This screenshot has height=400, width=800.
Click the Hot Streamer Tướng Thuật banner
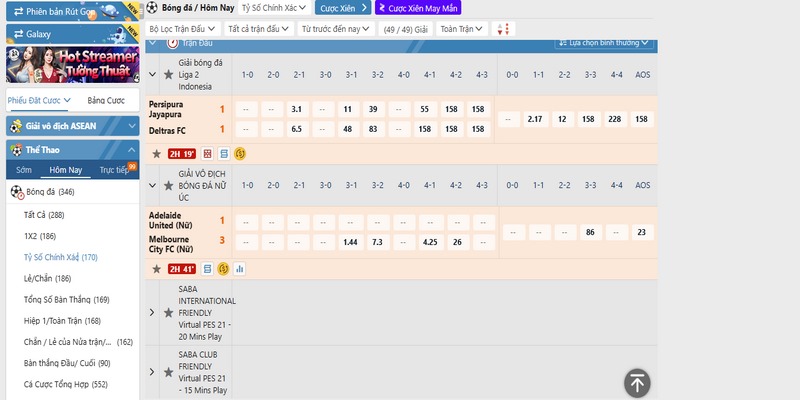click(x=69, y=64)
